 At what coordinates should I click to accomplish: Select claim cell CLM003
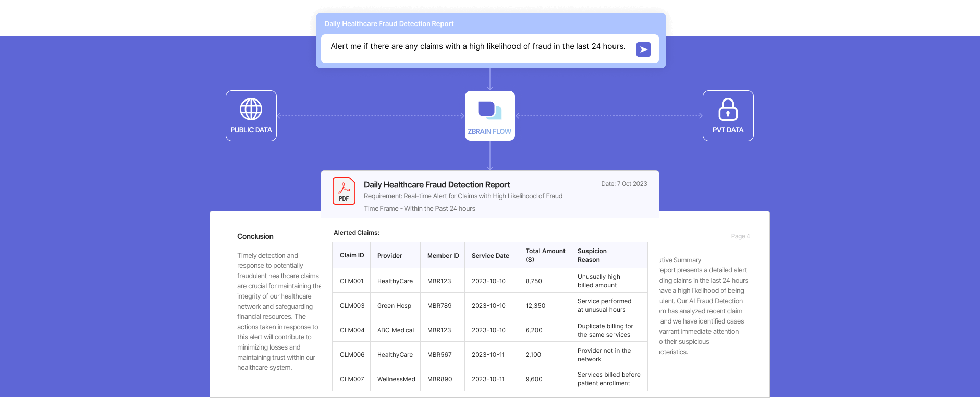tap(352, 306)
